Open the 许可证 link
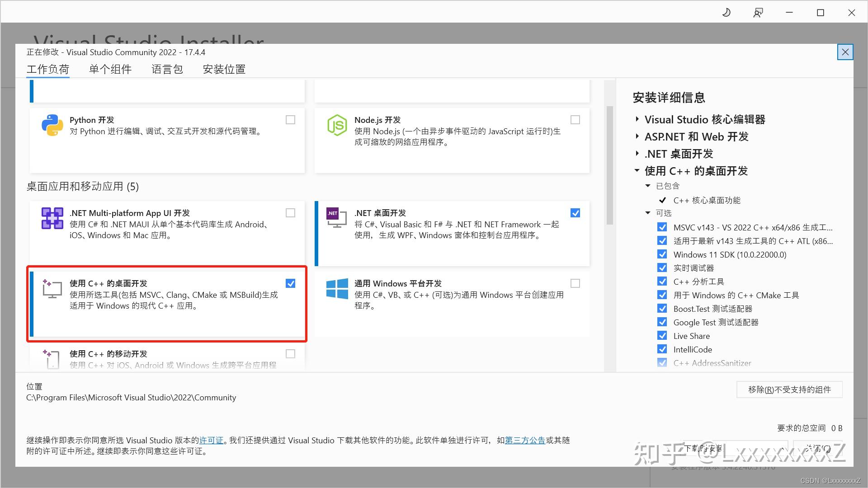This screenshot has width=868, height=488. (x=211, y=440)
